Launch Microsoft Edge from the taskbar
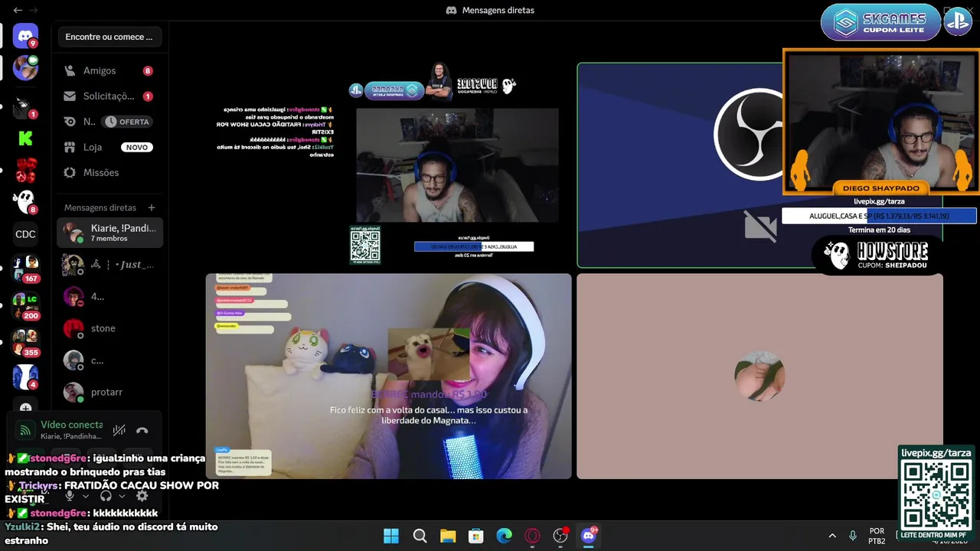Screen dimensions: 980x551 [504, 536]
